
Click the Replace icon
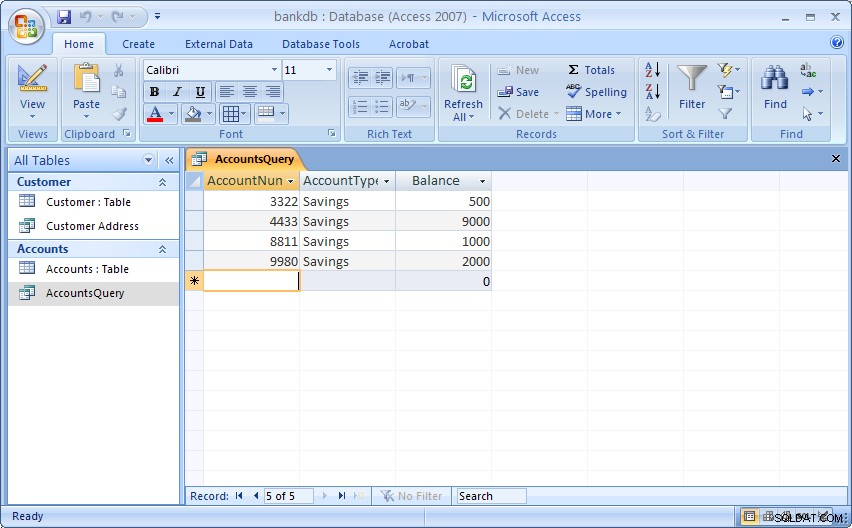coord(808,70)
